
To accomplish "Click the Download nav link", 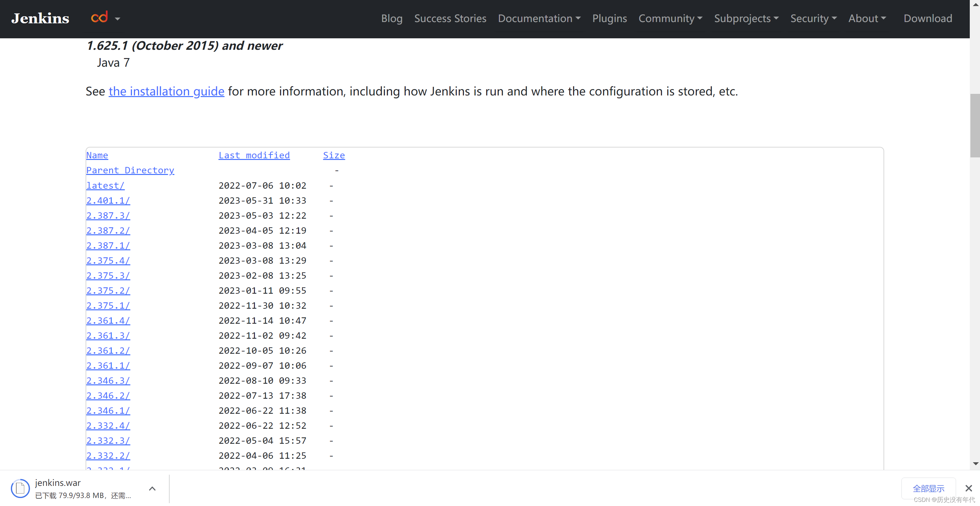I will pyautogui.click(x=928, y=18).
